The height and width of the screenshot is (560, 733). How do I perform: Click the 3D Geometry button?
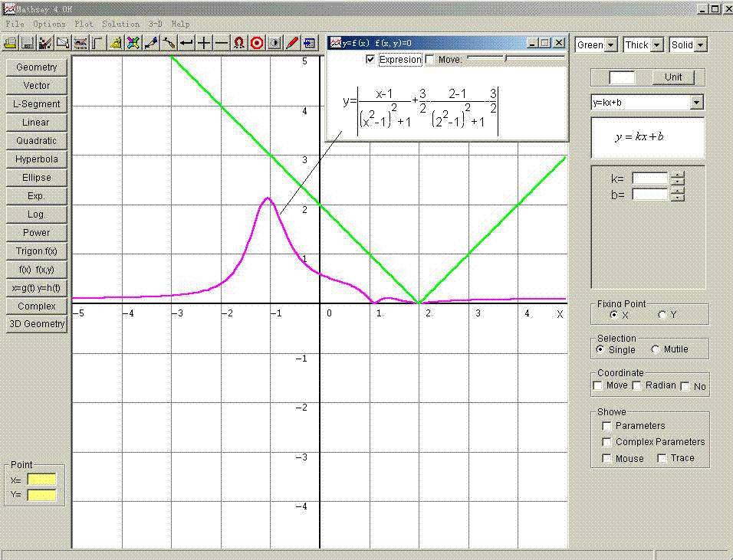click(37, 324)
